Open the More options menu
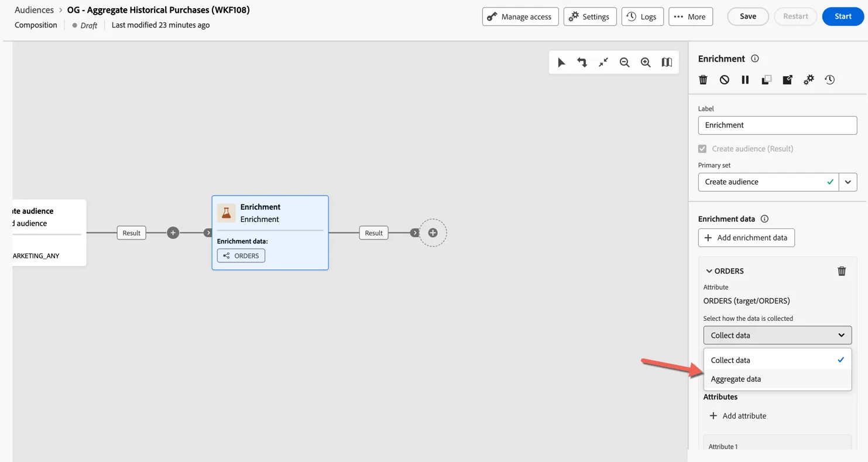 [x=690, y=16]
